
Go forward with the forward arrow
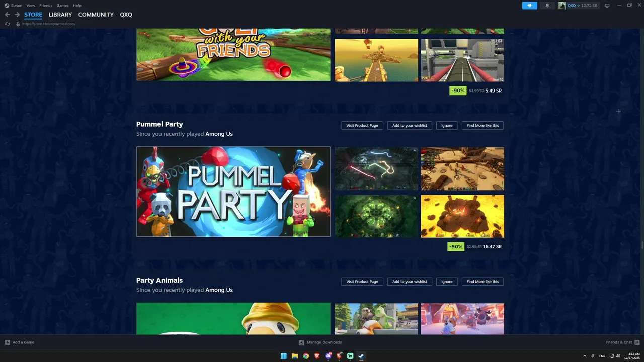pos(17,15)
